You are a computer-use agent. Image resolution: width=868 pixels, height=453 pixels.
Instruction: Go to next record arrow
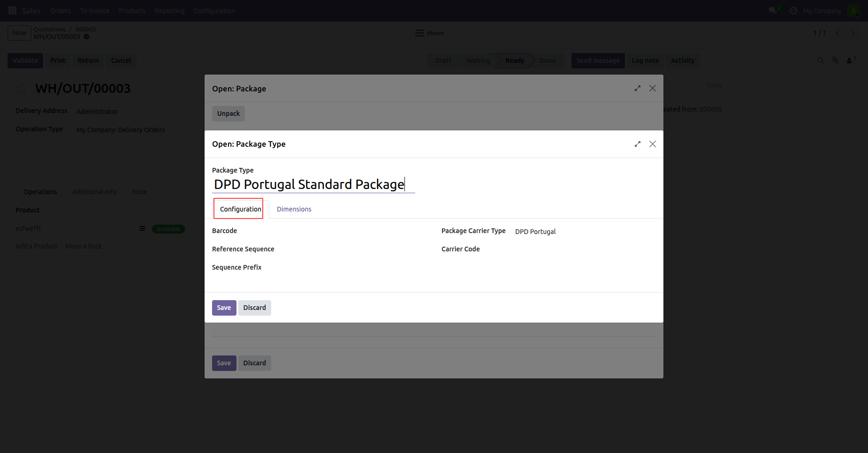coord(853,33)
